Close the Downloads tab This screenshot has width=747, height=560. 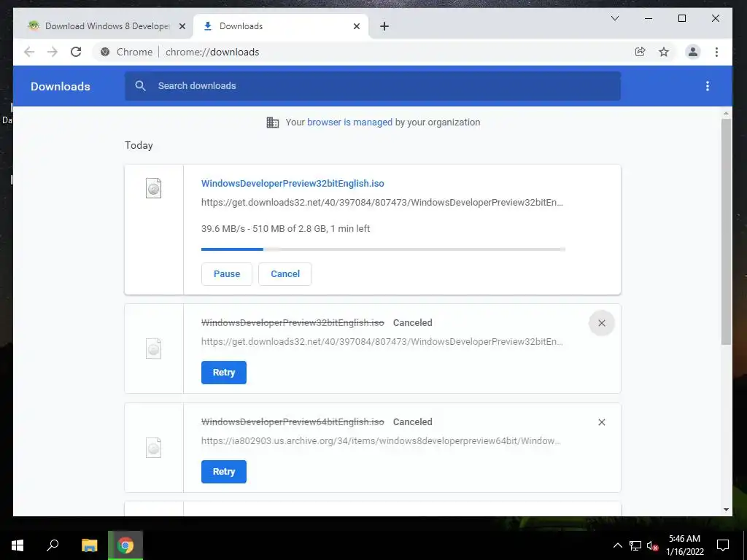click(356, 27)
